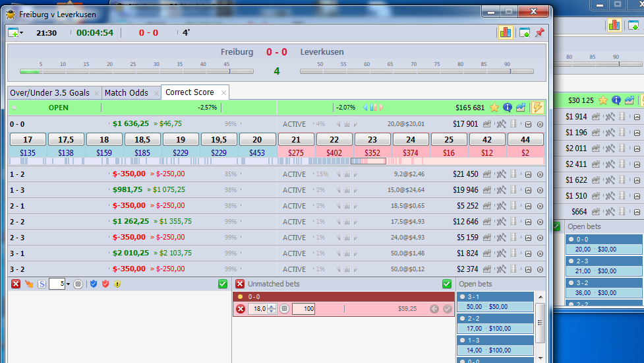This screenshot has width=644, height=363.
Task: Open market chart icon in green header
Action: (521, 108)
